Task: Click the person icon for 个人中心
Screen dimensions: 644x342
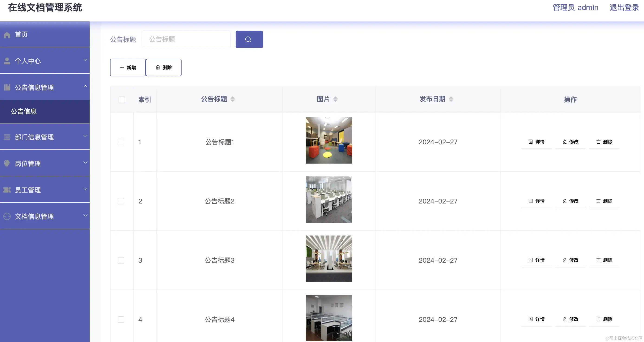Action: click(7, 61)
